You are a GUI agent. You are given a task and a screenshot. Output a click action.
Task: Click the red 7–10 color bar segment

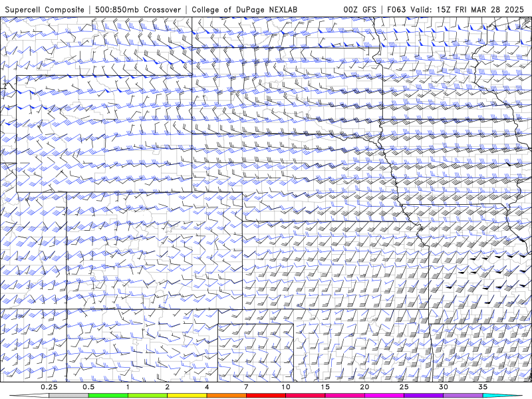click(266, 396)
